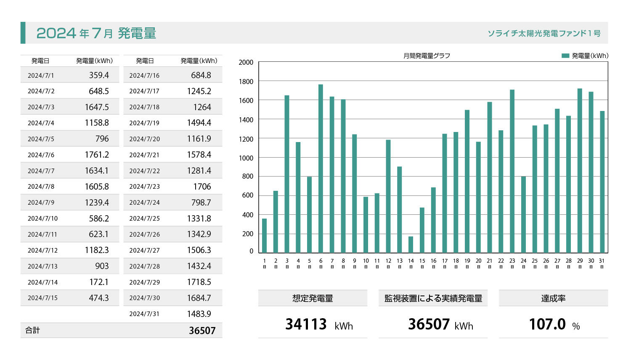Image resolution: width=631 pixels, height=364 pixels.
Task: Select the 合計 row label
Action: click(32, 330)
